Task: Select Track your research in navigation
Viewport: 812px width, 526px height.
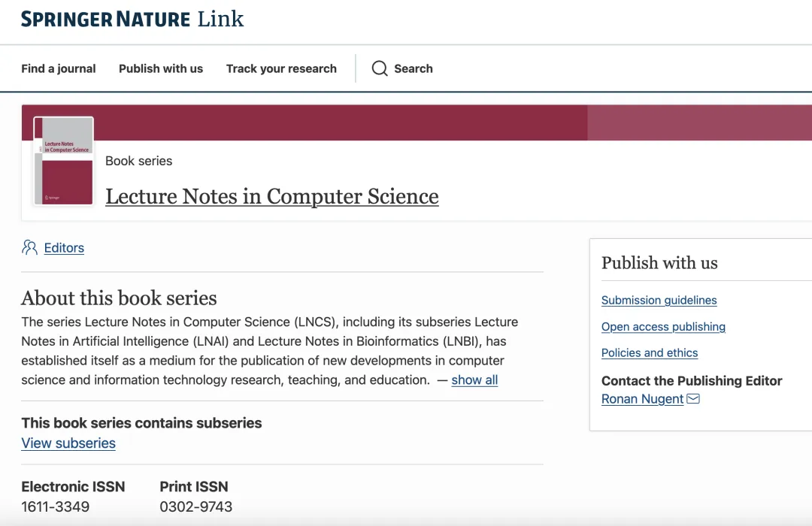Action: point(281,68)
